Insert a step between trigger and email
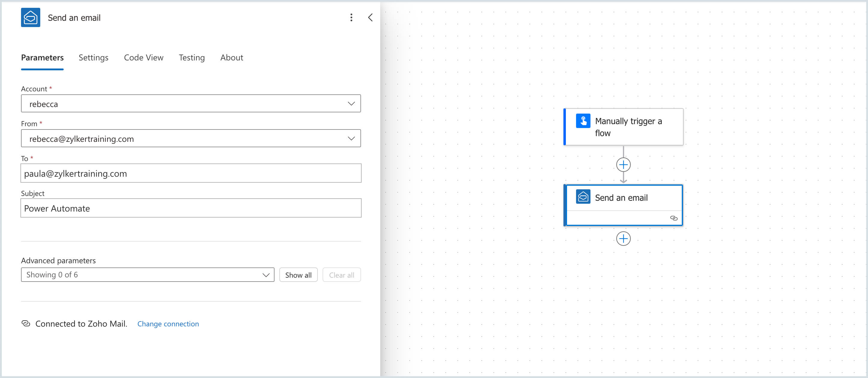 pyautogui.click(x=623, y=165)
